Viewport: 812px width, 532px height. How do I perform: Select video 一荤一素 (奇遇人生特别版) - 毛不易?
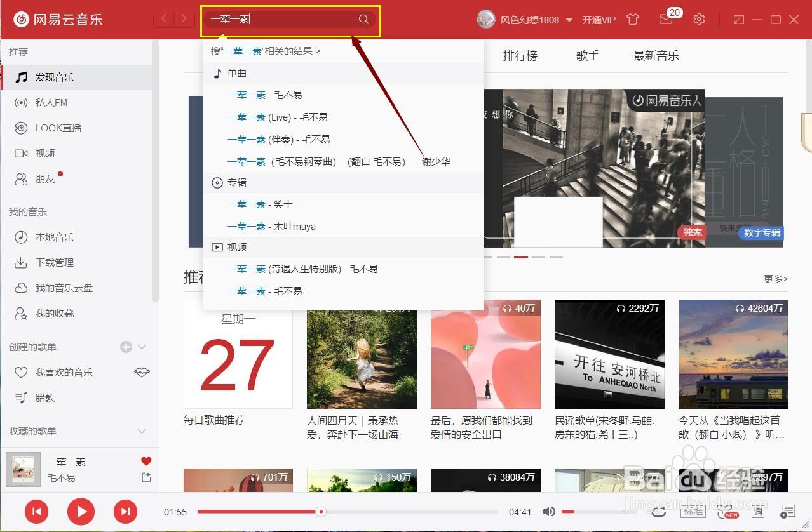(343, 269)
